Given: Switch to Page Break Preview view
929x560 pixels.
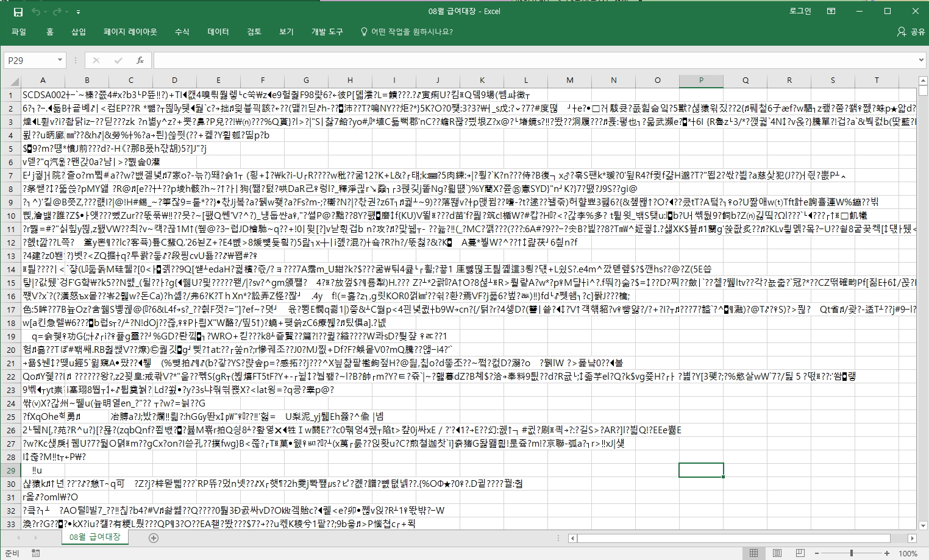Looking at the screenshot, I should tap(800, 553).
